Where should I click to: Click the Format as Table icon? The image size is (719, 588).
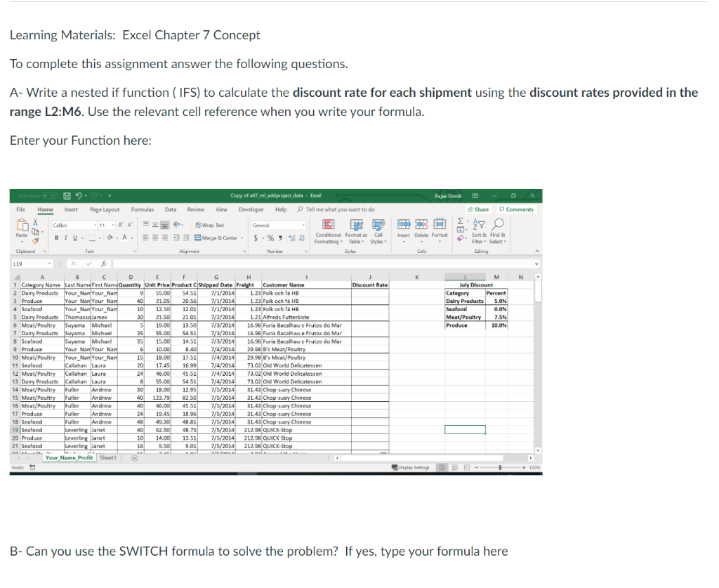point(356,225)
